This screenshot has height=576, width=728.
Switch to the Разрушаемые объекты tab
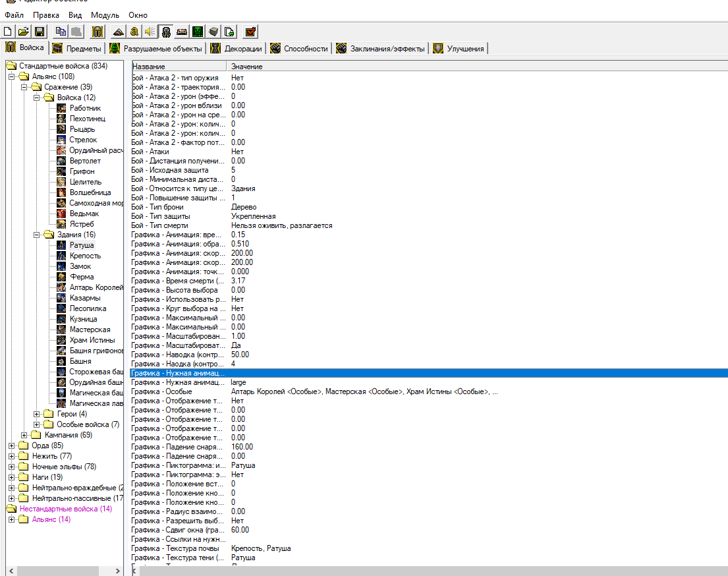[156, 48]
